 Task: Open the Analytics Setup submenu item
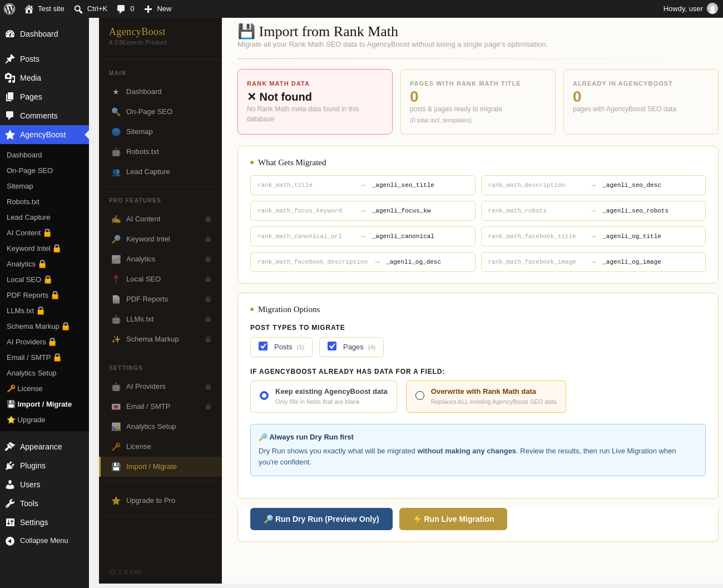[x=31, y=373]
